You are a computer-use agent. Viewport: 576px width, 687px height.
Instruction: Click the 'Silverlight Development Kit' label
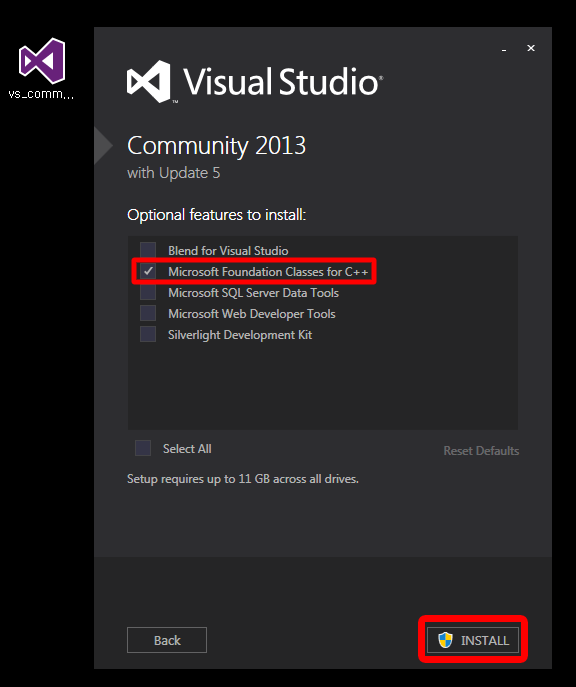click(240, 335)
